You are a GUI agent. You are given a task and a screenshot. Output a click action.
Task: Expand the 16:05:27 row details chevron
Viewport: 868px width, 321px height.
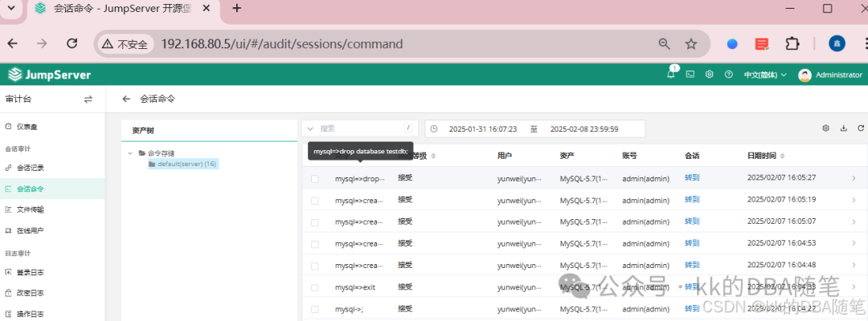(x=854, y=178)
